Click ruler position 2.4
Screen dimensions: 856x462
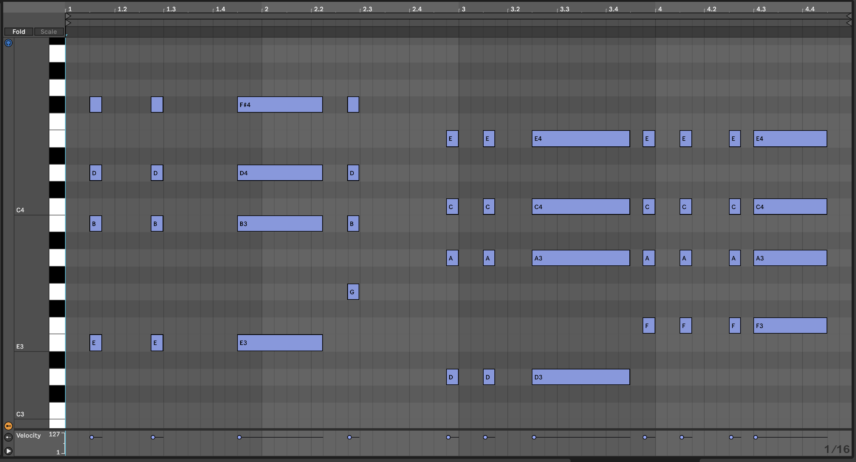pos(417,9)
